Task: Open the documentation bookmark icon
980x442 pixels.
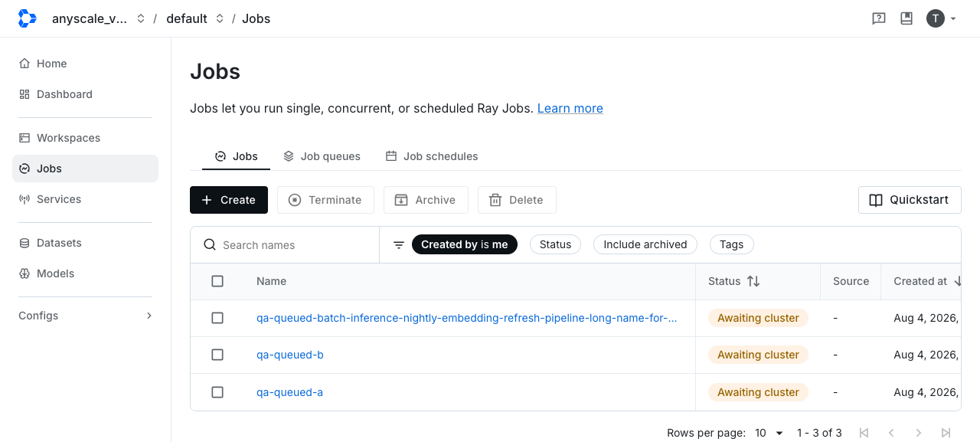Action: (906, 18)
